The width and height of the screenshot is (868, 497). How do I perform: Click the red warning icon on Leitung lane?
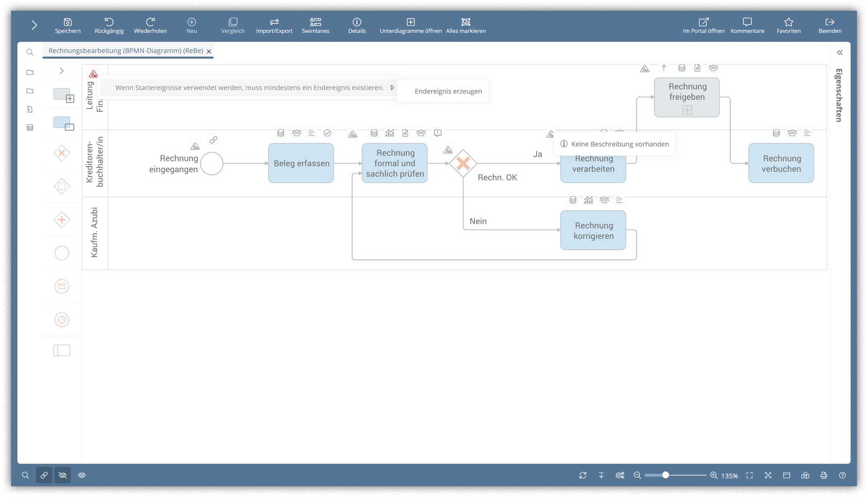point(93,74)
